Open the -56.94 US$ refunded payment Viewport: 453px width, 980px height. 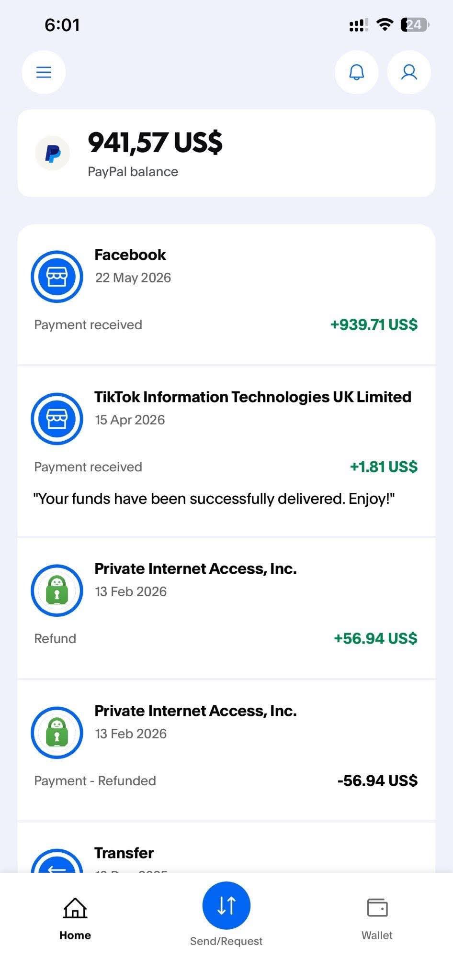(226, 750)
